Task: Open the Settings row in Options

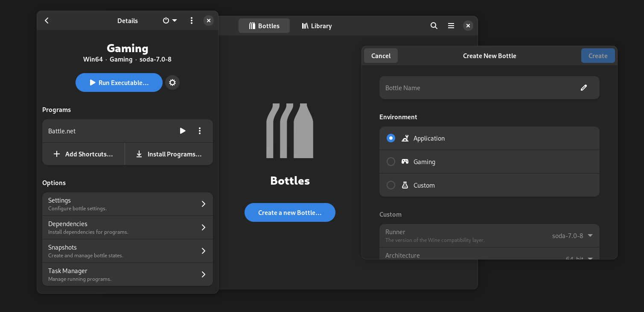Action: (x=128, y=204)
